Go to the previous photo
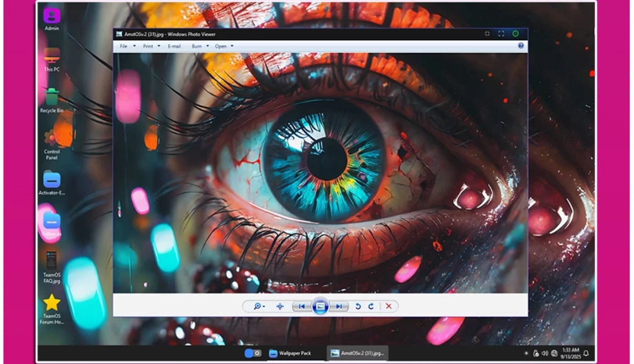The height and width of the screenshot is (364, 634). 302,306
